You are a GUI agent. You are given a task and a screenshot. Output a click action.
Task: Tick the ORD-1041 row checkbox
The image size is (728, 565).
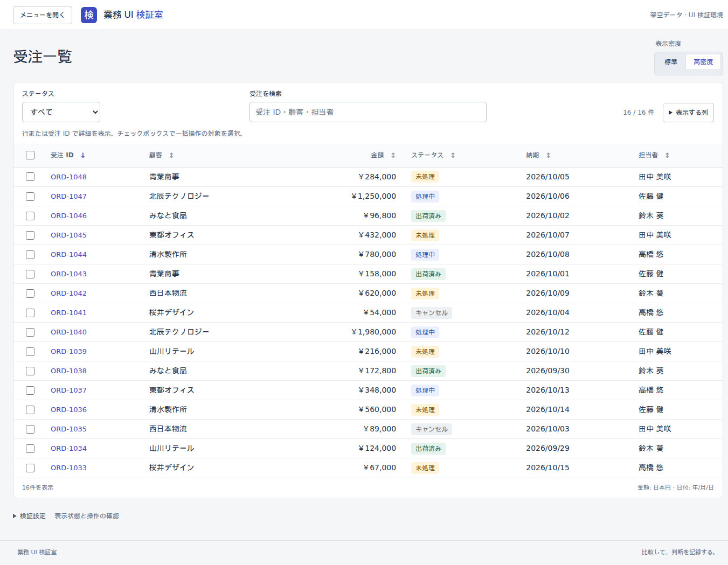coord(30,312)
